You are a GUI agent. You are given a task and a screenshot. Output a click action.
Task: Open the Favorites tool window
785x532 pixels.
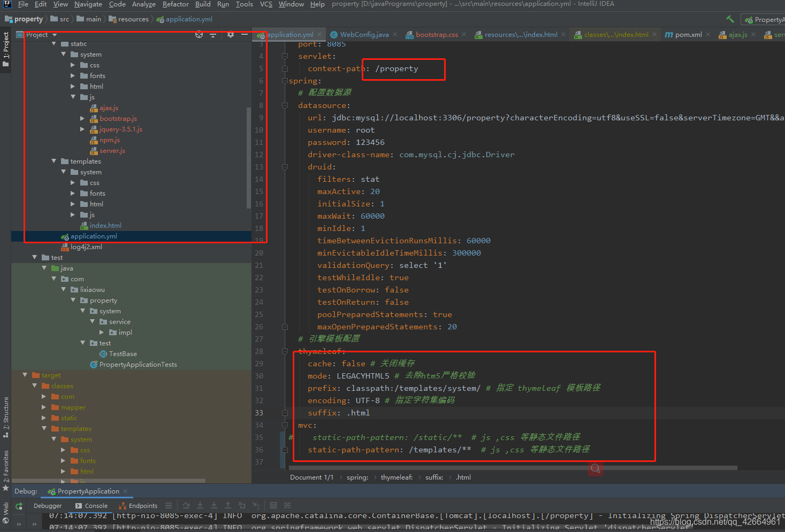coord(5,471)
